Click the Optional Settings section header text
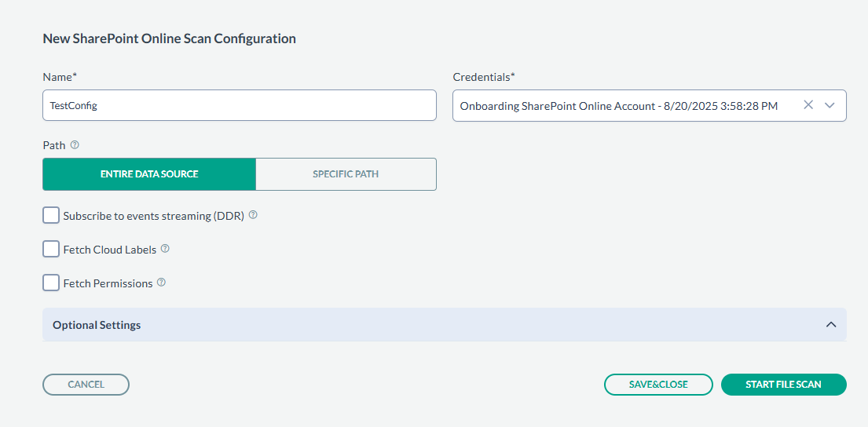Image resolution: width=868 pixels, height=427 pixels. pos(97,325)
